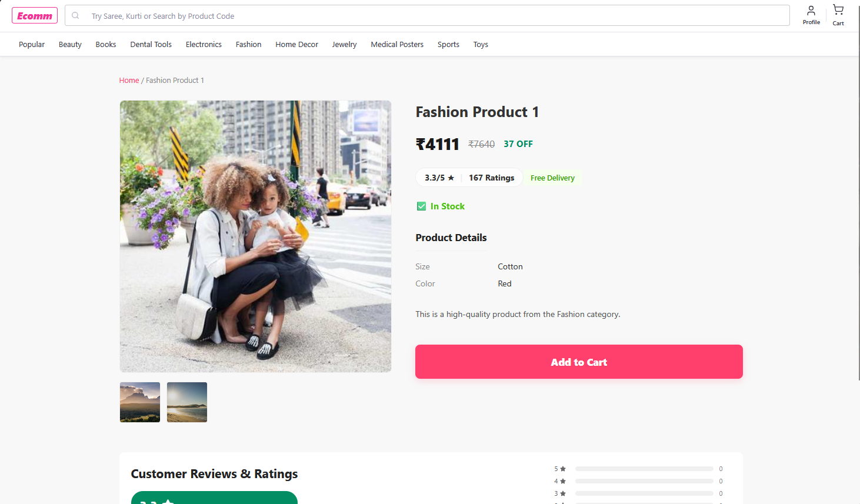Open the Popular category

pos(32,45)
